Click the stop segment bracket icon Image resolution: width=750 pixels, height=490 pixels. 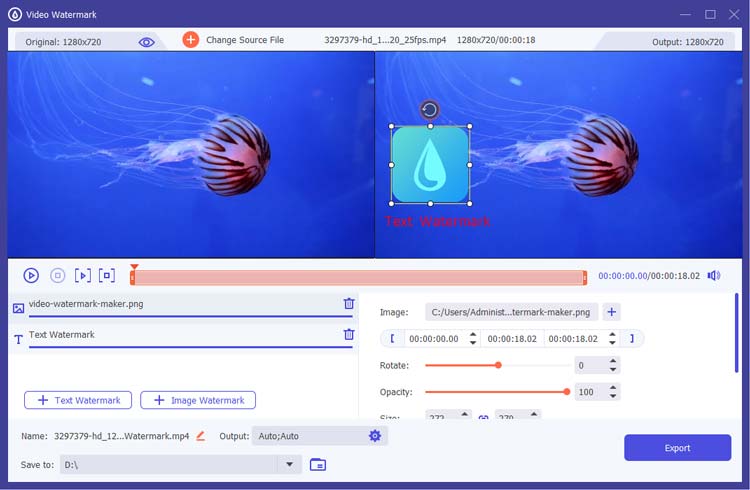[x=107, y=276]
